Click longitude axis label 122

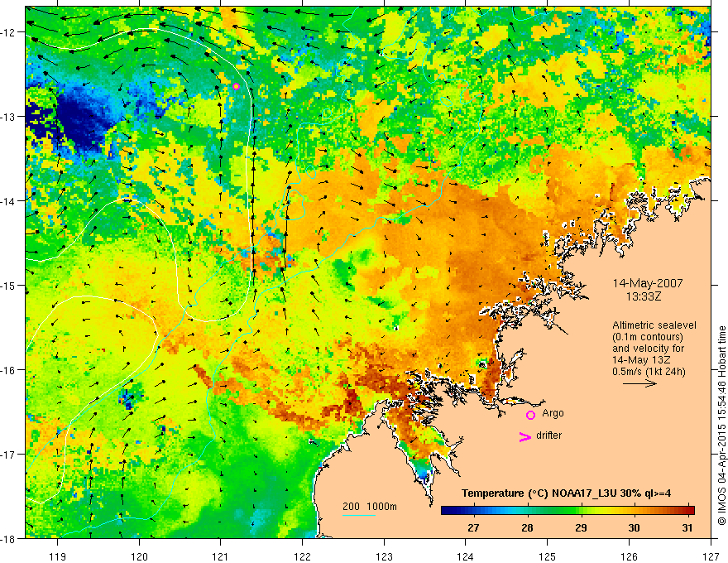[302, 556]
